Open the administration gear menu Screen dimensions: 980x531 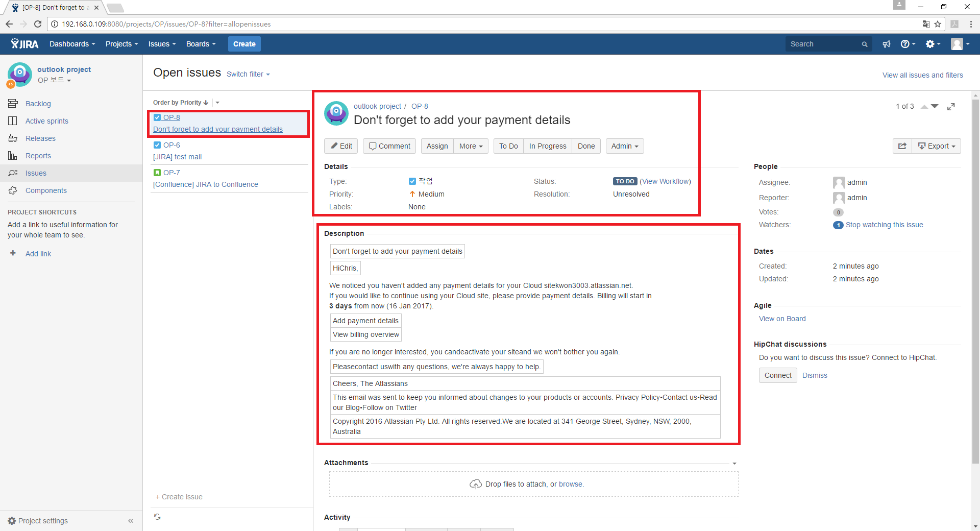pos(933,44)
